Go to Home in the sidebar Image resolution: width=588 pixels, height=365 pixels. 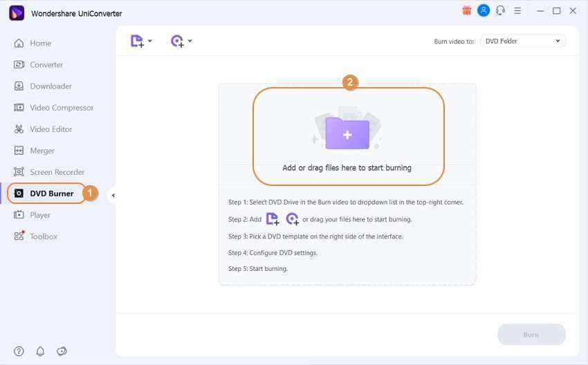click(41, 44)
